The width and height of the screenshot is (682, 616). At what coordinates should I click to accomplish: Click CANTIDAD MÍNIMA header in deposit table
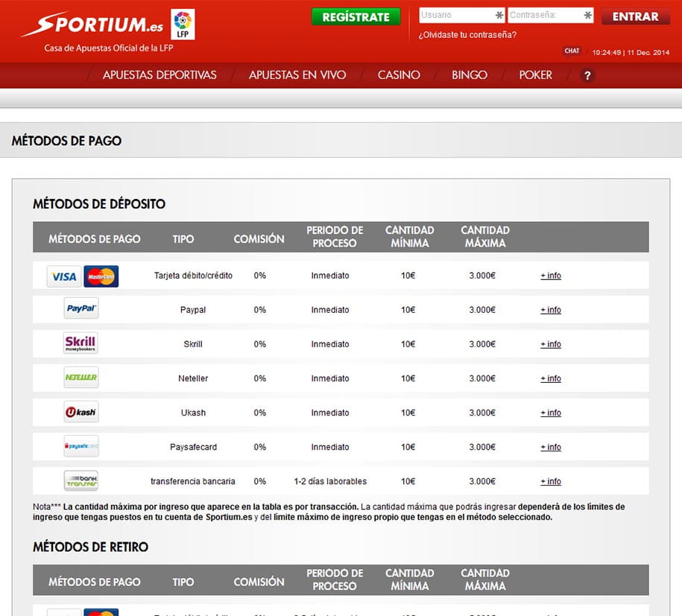click(x=409, y=237)
